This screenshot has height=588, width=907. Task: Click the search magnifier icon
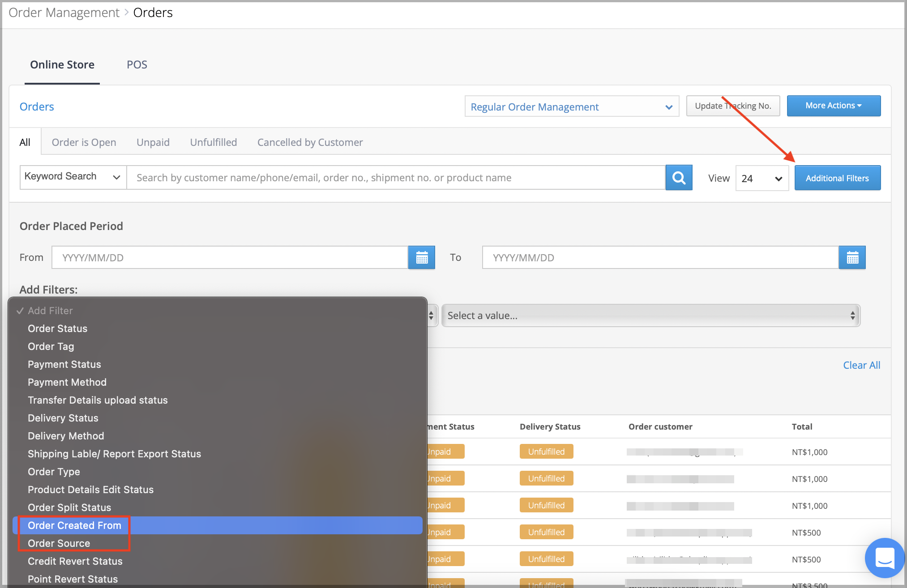[679, 177]
